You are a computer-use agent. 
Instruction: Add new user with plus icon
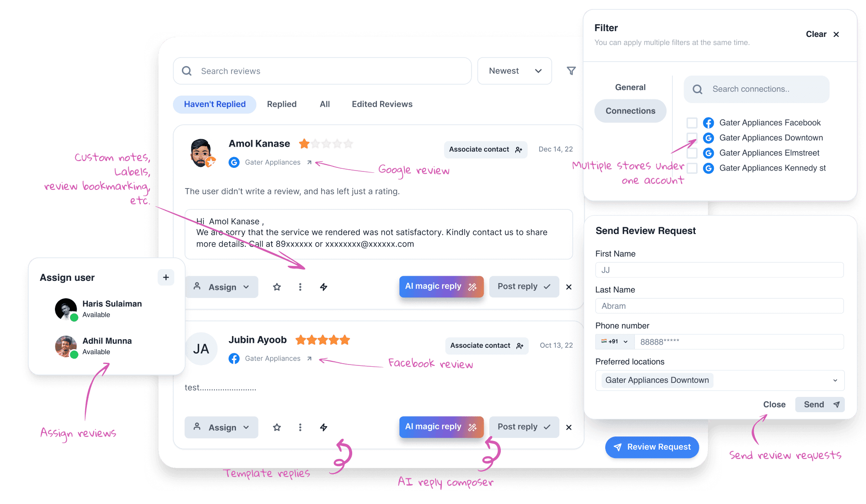click(166, 277)
